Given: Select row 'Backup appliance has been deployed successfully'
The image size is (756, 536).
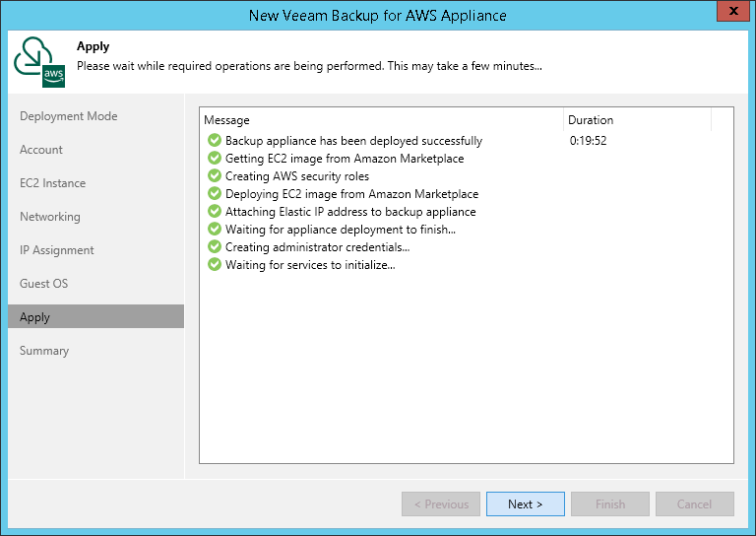Looking at the screenshot, I should (x=467, y=140).
